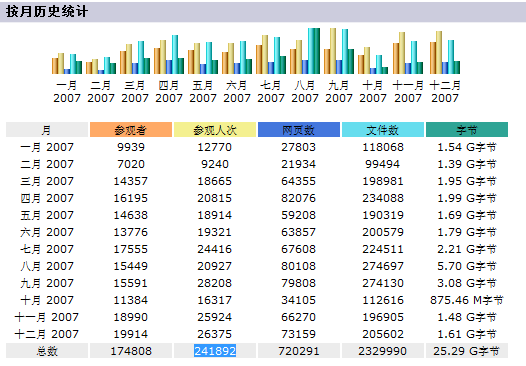Click files value 198981 in 三月 row

coord(383,181)
